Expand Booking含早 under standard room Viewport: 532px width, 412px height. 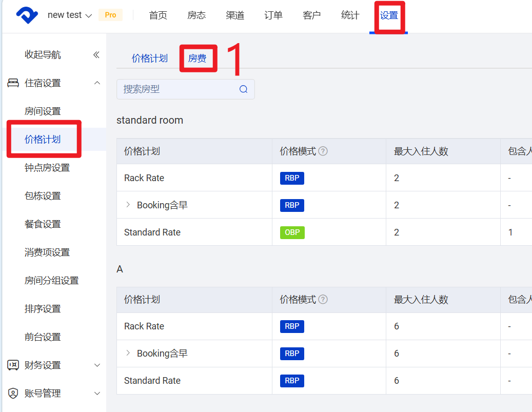click(x=128, y=205)
